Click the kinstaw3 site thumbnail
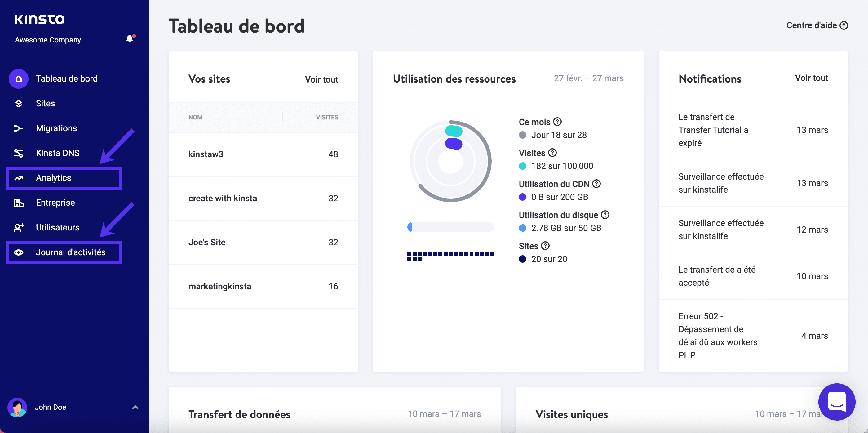868x433 pixels. [207, 154]
